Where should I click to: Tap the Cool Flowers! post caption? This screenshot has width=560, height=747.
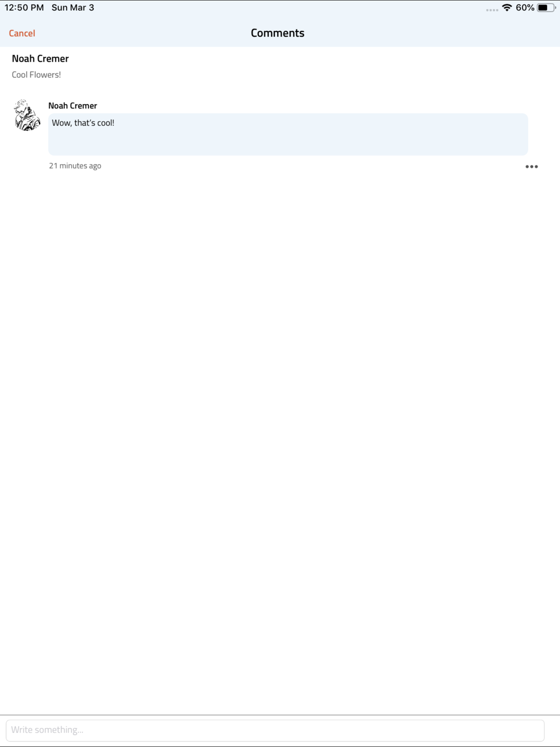tap(36, 74)
